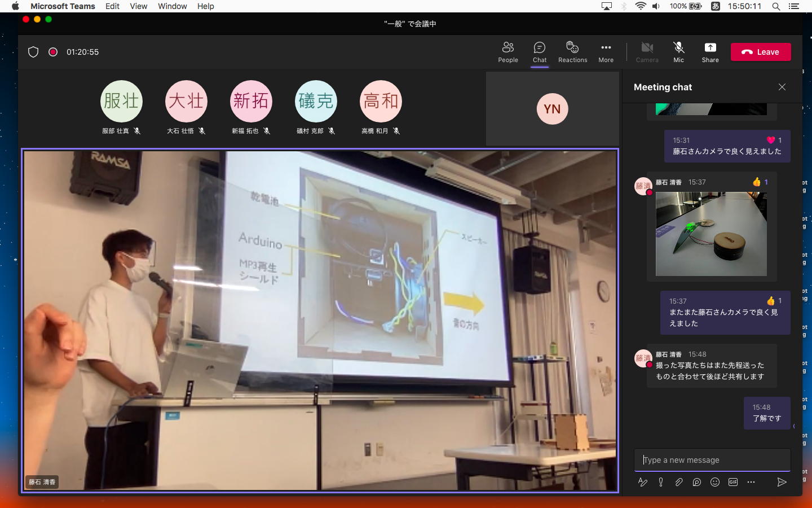Screen dimensions: 812x508
Task: Open the GIF picker
Action: click(x=732, y=482)
